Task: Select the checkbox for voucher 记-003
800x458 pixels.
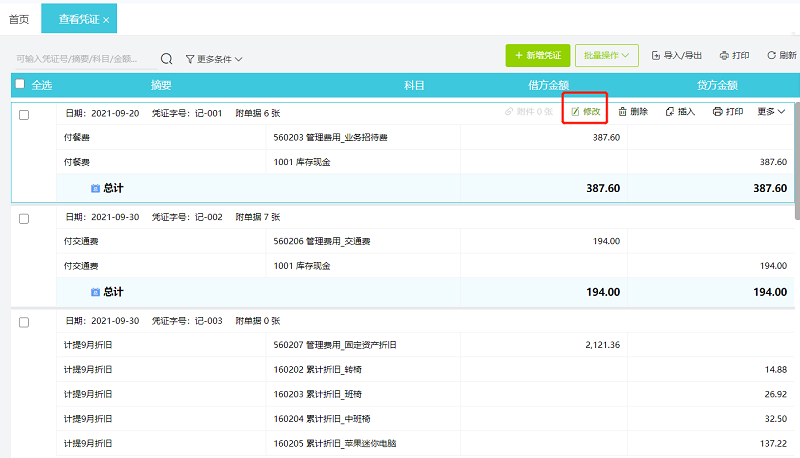Action: [x=24, y=322]
